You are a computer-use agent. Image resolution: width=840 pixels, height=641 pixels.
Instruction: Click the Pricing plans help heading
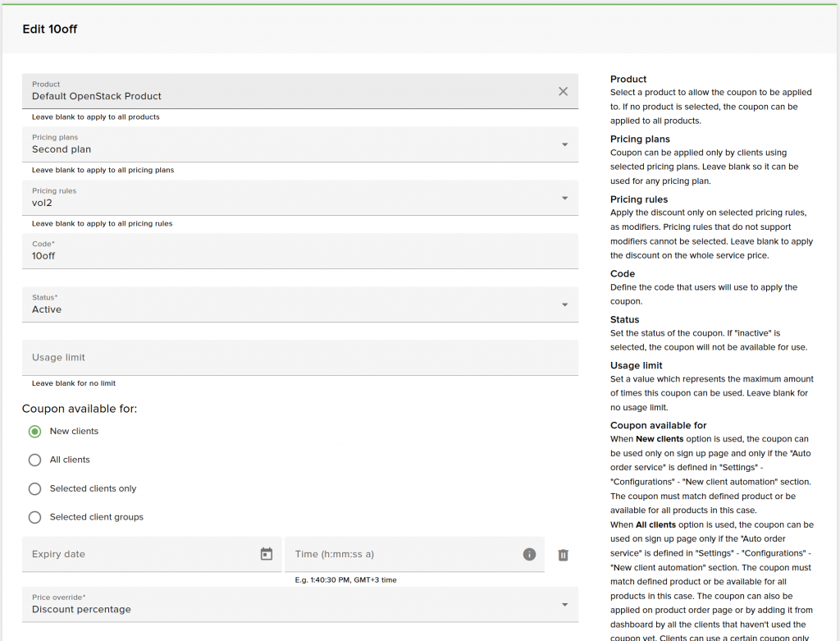[x=640, y=140]
